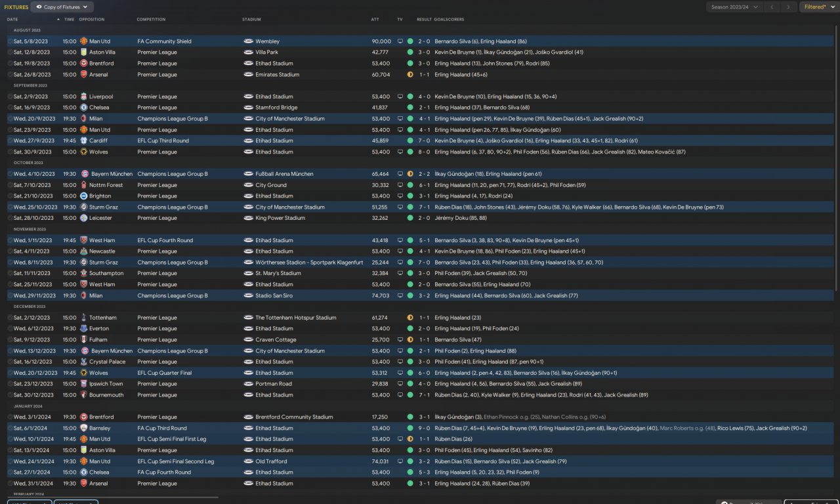Sort by the Competition column header
The width and height of the screenshot is (840, 504).
[x=151, y=20]
